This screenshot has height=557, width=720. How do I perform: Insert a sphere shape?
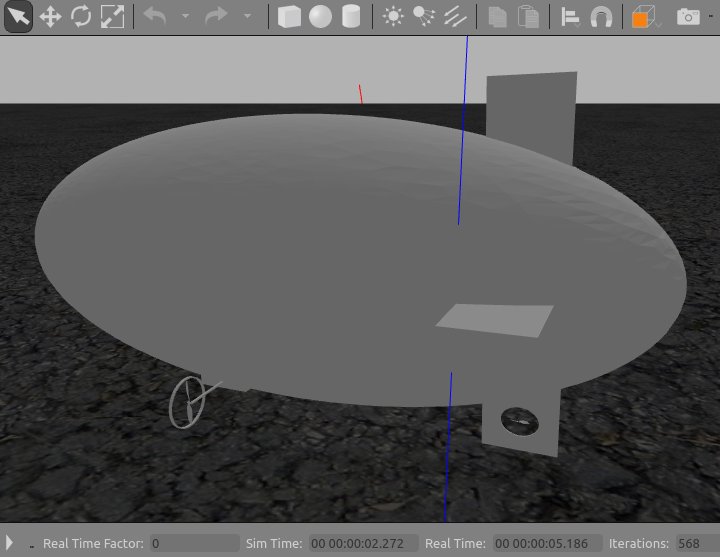pyautogui.click(x=320, y=17)
